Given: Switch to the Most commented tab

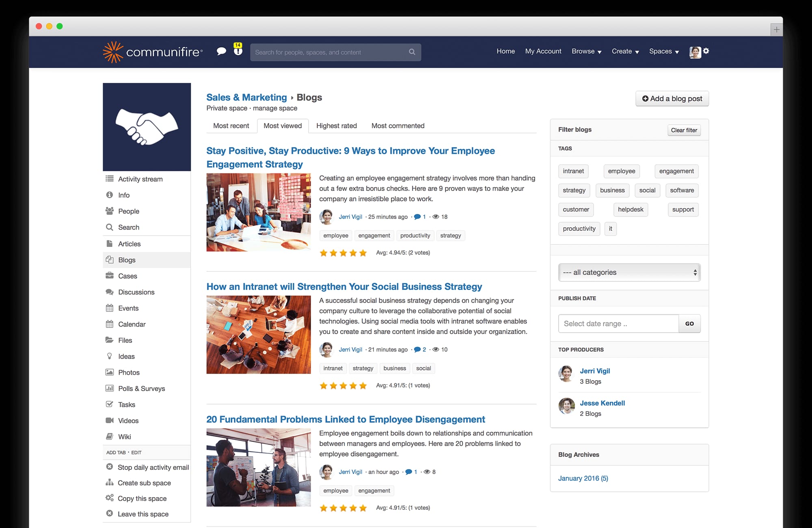Looking at the screenshot, I should 397,126.
